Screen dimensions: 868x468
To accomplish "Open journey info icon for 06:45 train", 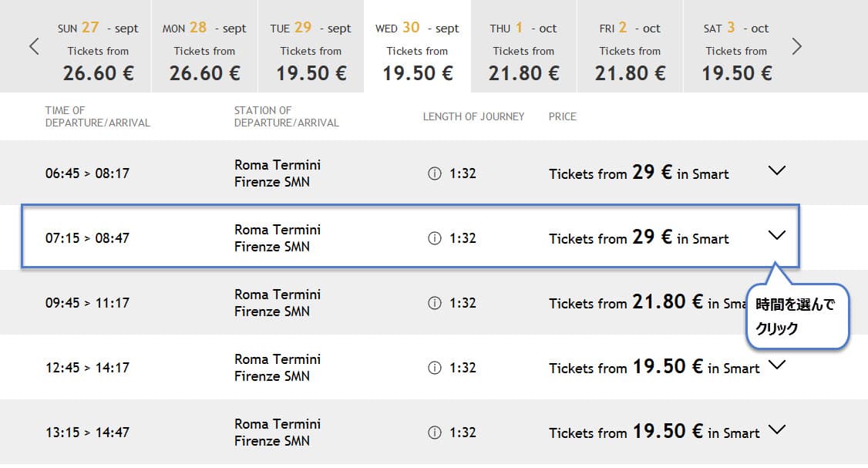I will point(435,173).
